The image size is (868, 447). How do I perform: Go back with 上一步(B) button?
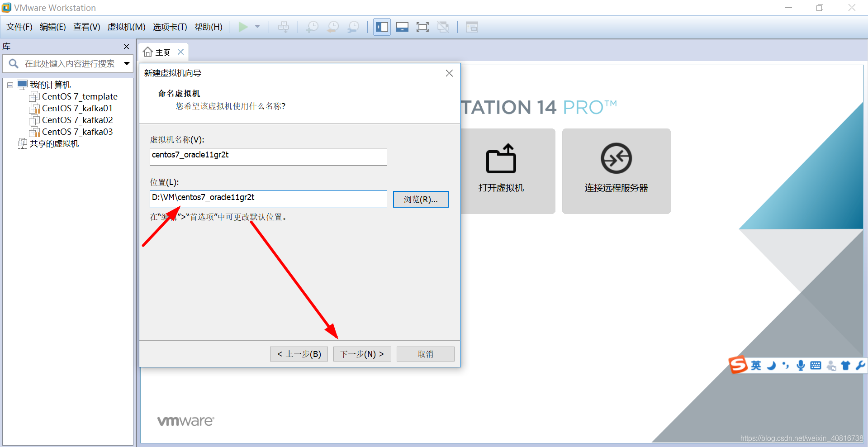[x=299, y=354]
